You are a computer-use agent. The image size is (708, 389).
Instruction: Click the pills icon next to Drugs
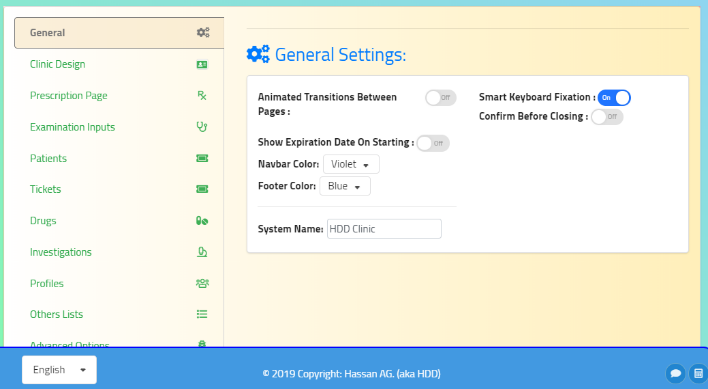tap(202, 221)
